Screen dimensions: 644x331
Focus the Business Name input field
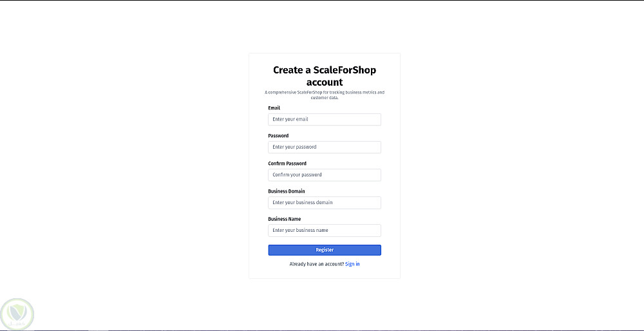324,230
